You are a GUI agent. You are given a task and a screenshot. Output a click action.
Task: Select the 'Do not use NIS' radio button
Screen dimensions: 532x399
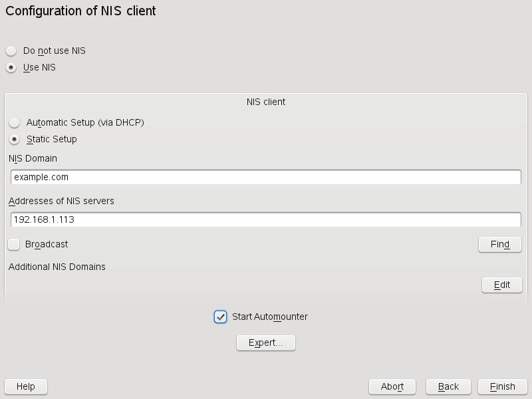[11, 51]
